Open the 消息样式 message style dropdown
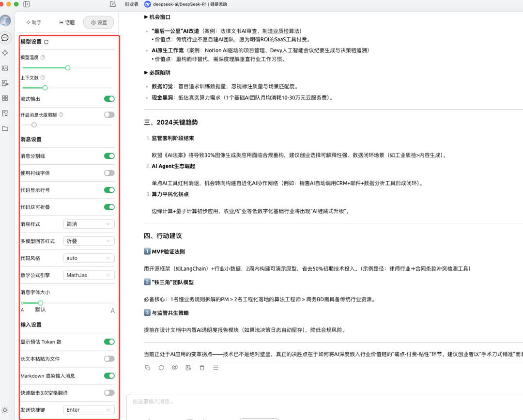 [x=89, y=224]
